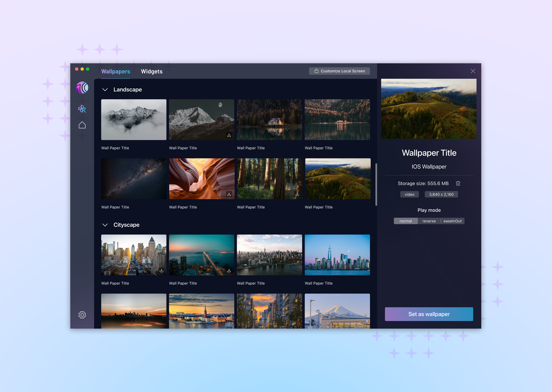Switch to the Widgets tab
Viewport: 552px width, 392px height.
[x=151, y=71]
